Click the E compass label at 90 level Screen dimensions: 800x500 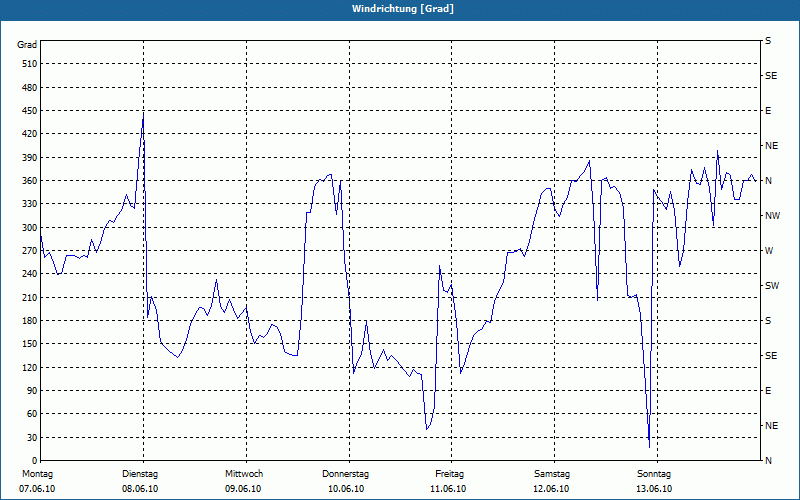point(768,391)
